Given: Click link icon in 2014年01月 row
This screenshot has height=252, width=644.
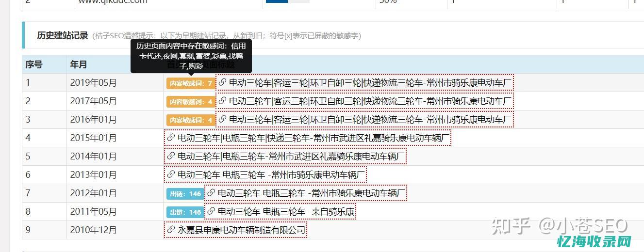Looking at the screenshot, I should coord(171,157).
